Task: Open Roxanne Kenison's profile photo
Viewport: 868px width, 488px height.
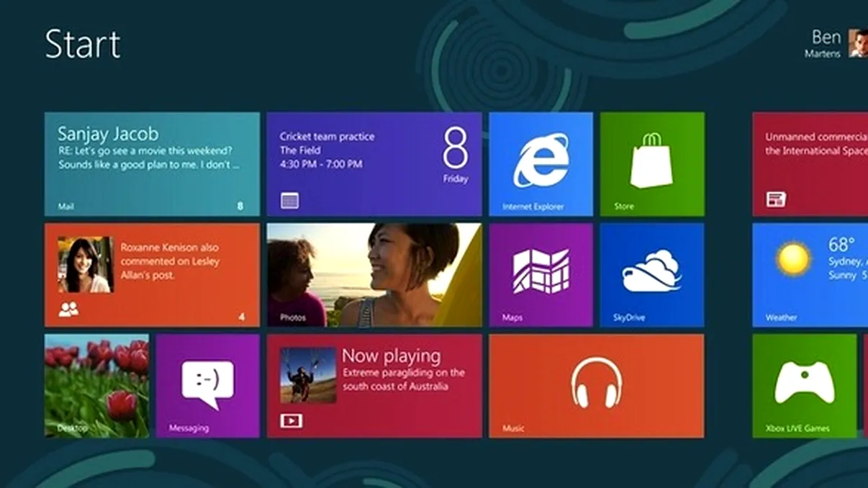Action: (86, 264)
